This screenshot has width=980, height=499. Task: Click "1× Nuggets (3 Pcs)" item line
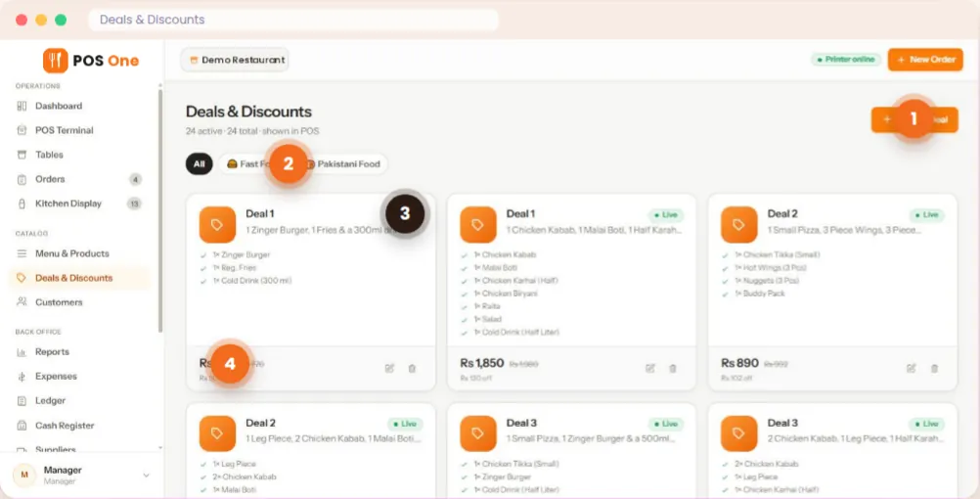766,281
